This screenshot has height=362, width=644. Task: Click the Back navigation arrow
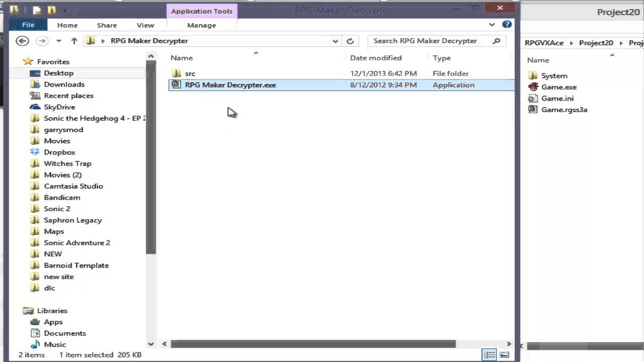coord(22,41)
